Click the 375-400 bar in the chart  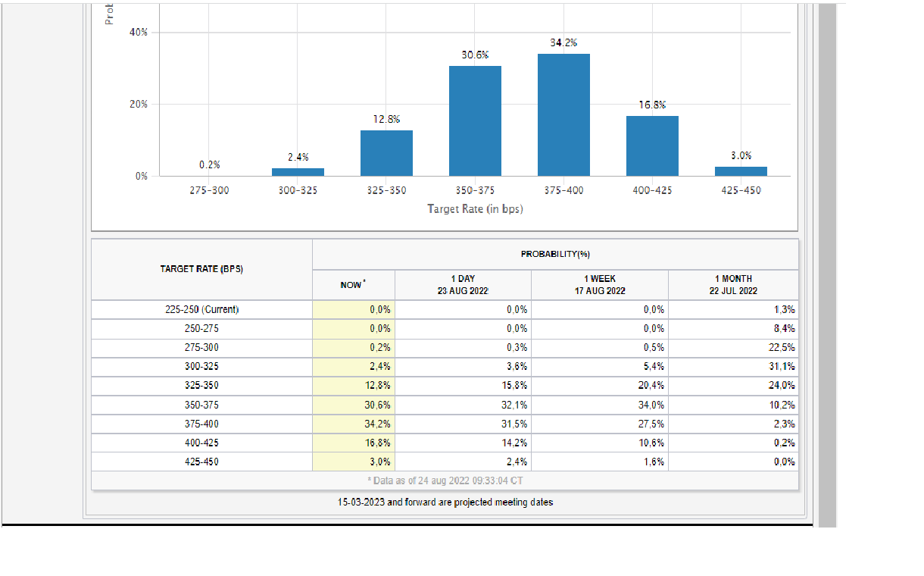point(563,114)
